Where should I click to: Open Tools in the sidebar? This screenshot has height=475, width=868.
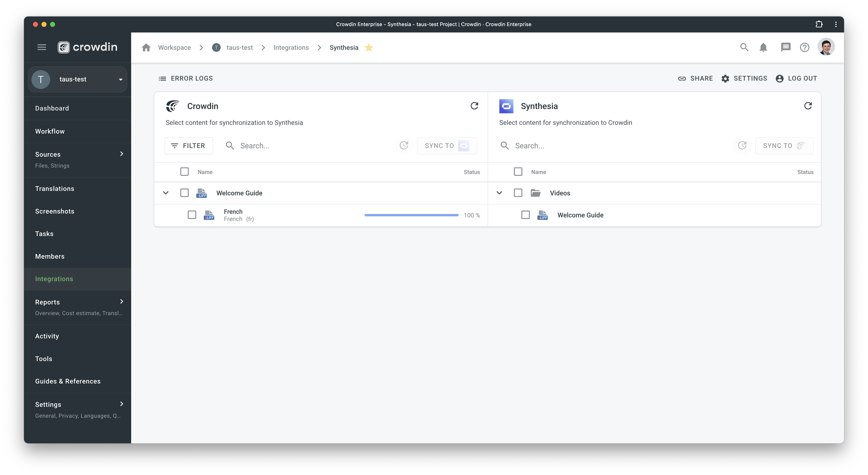(x=78, y=359)
